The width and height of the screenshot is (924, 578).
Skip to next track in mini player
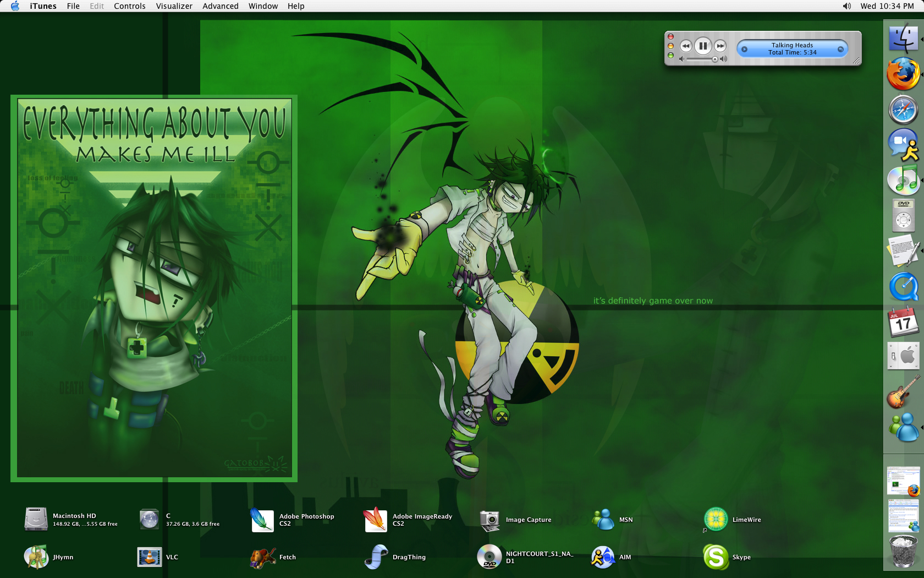coord(721,46)
